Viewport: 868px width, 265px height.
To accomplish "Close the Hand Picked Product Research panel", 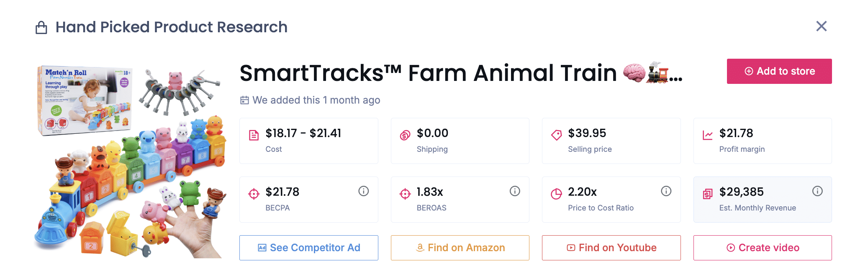I will pyautogui.click(x=821, y=26).
